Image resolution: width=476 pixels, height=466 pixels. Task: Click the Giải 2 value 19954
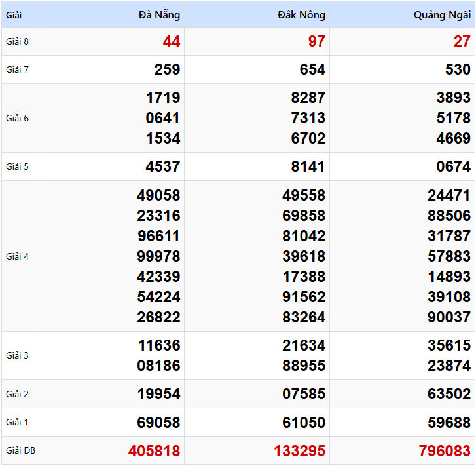pos(158,394)
